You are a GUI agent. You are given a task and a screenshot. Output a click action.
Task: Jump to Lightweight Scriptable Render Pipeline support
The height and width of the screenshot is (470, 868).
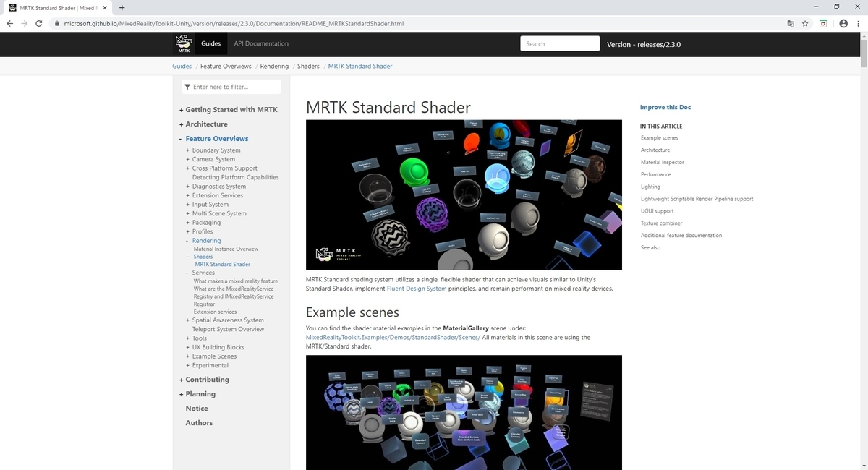tap(697, 199)
